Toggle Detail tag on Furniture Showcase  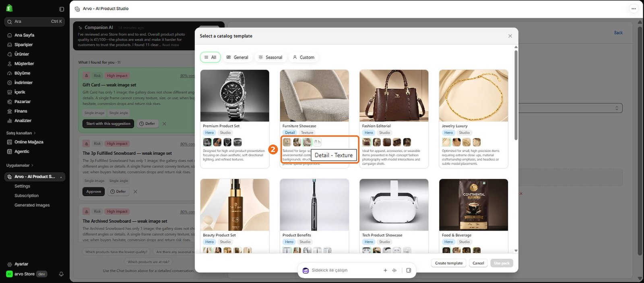[290, 133]
